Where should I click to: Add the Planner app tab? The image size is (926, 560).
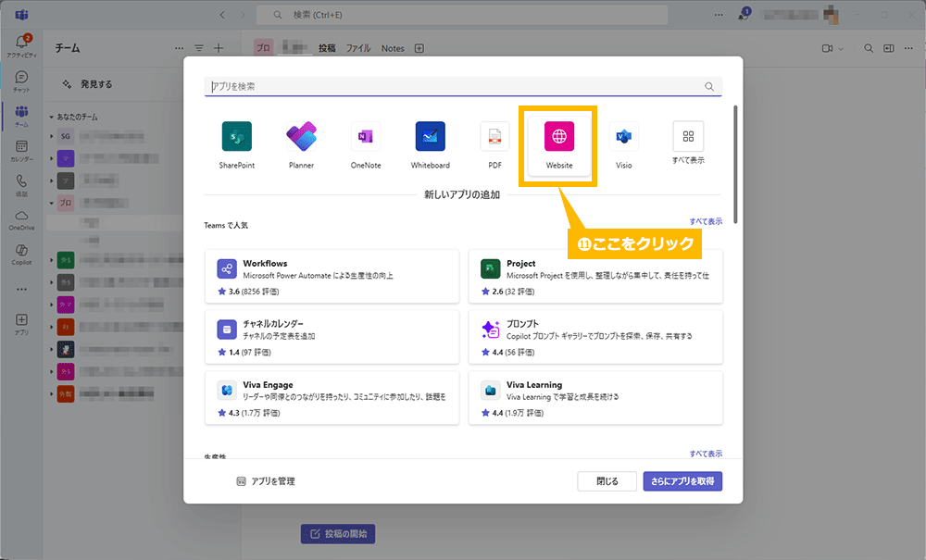301,137
